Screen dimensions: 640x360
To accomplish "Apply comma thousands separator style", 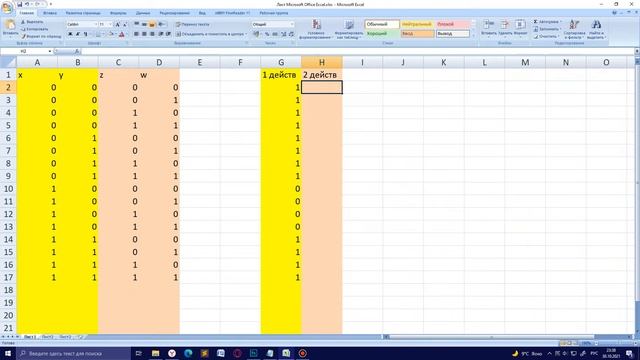I will tap(275, 34).
